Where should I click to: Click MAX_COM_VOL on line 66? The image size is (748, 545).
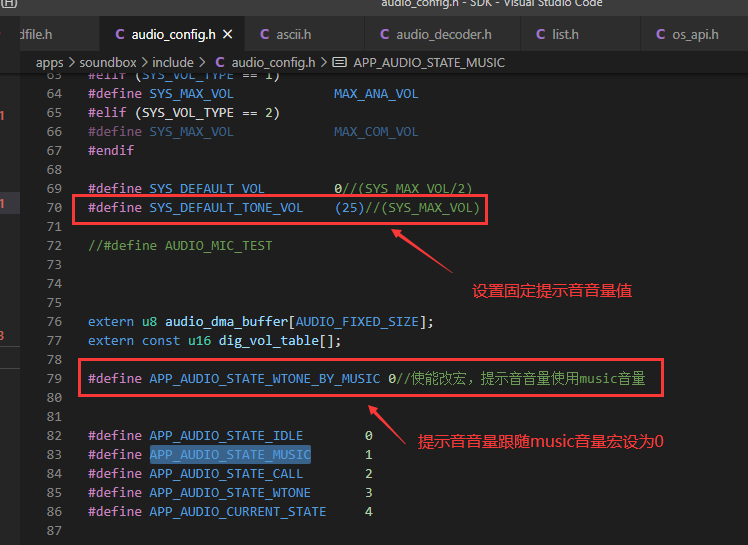(376, 132)
